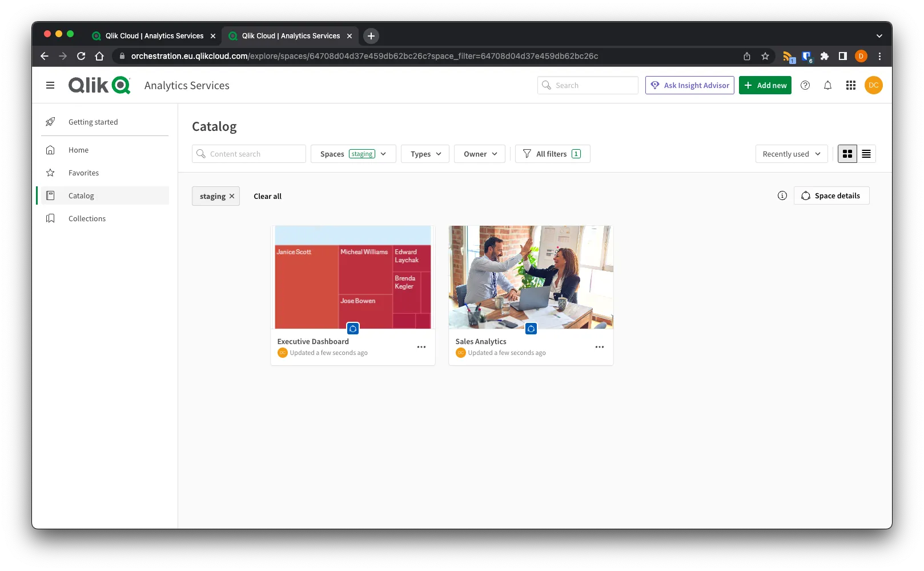
Task: Open the notifications bell
Action: [827, 85]
